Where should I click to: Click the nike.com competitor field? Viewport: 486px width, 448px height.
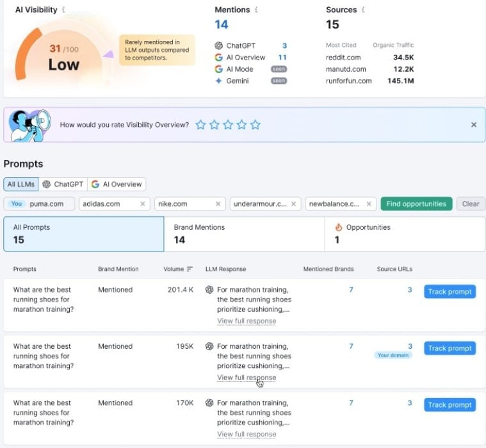pyautogui.click(x=190, y=204)
